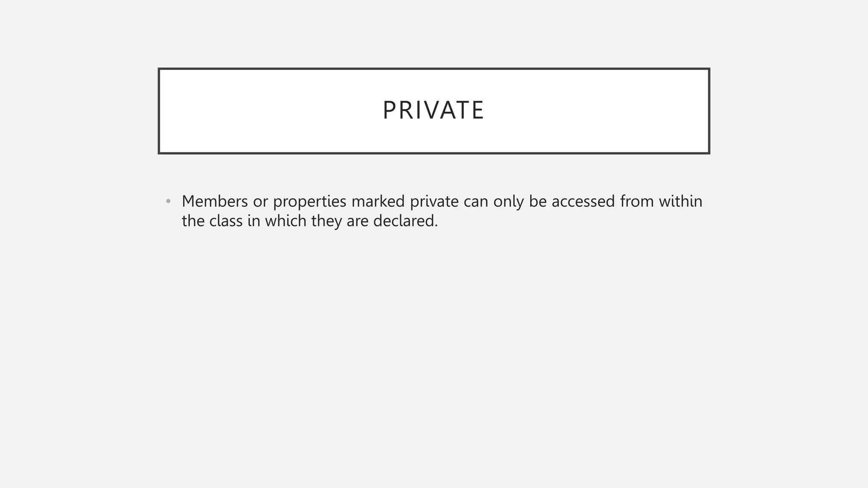Click the word 'properties' in the bullet

point(310,202)
